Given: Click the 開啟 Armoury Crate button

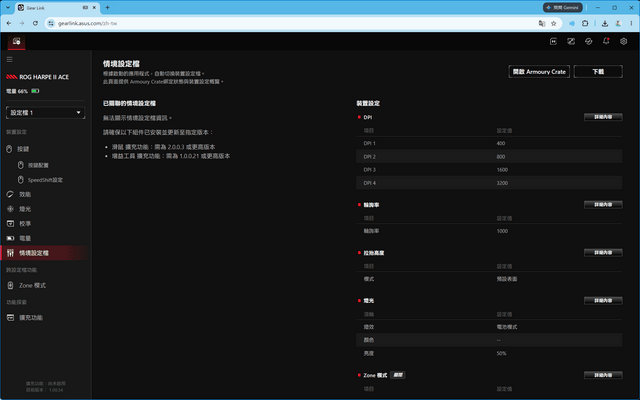Looking at the screenshot, I should (539, 71).
